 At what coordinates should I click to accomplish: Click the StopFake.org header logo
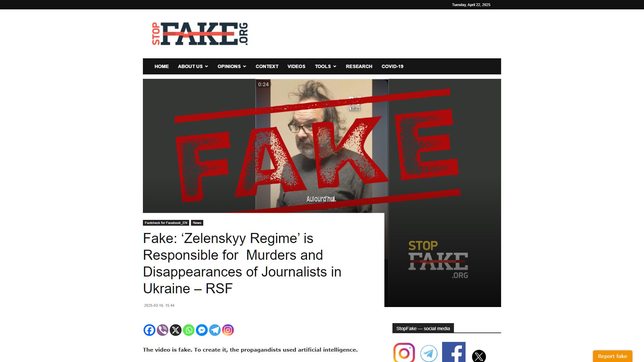click(200, 34)
